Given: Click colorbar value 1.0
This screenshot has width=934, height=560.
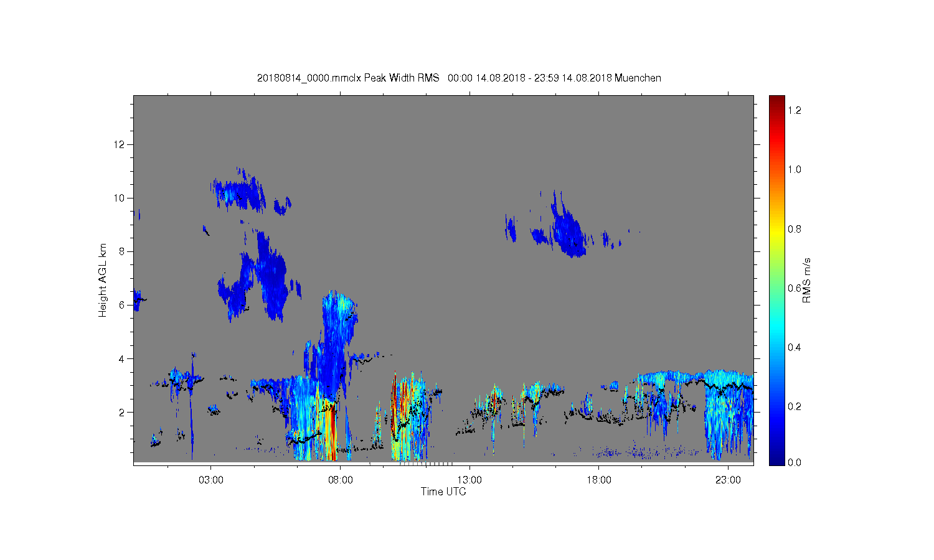Looking at the screenshot, I should [x=795, y=169].
